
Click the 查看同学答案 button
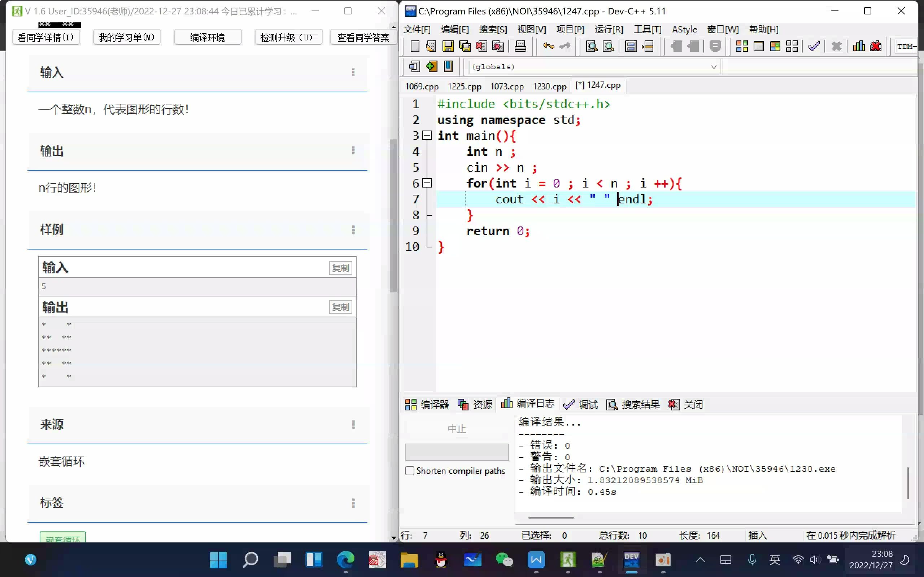tap(363, 38)
